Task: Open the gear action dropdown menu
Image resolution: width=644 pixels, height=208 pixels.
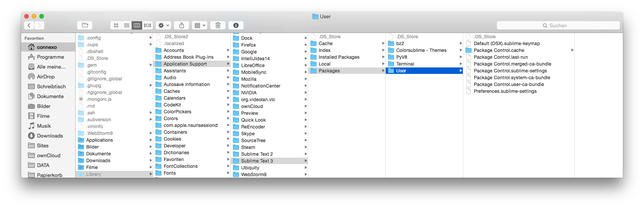Action: [163, 25]
